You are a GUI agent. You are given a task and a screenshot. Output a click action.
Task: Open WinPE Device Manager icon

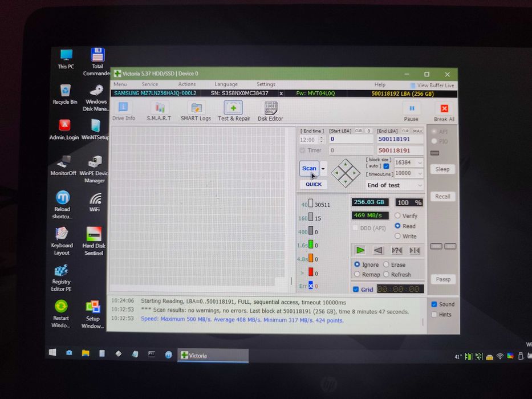(x=94, y=169)
